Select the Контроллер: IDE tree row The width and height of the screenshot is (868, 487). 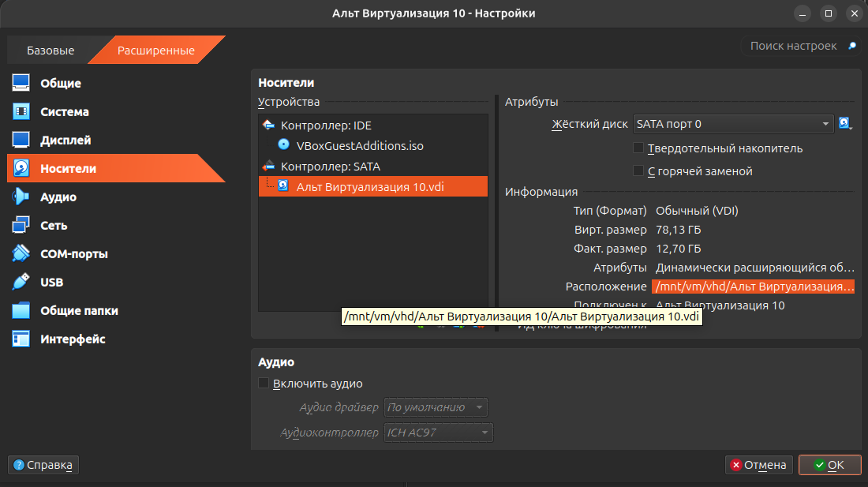(373, 125)
